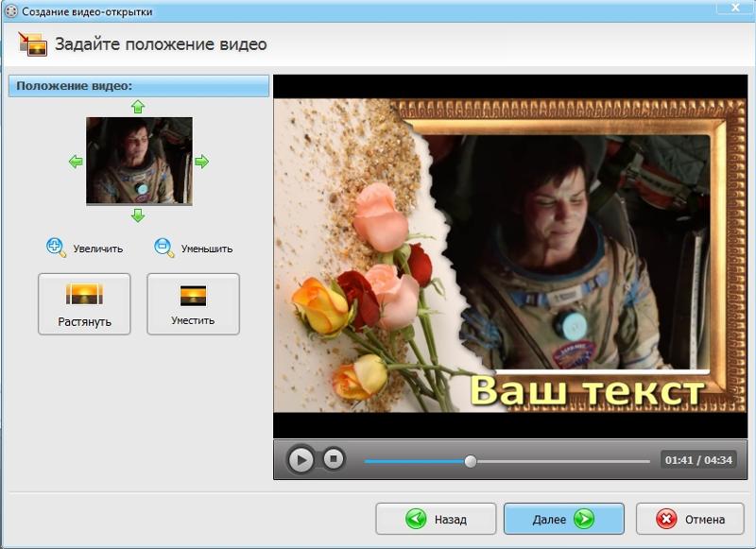Fit video using the Уместить button
Screen dimensions: 756x549
tap(193, 304)
